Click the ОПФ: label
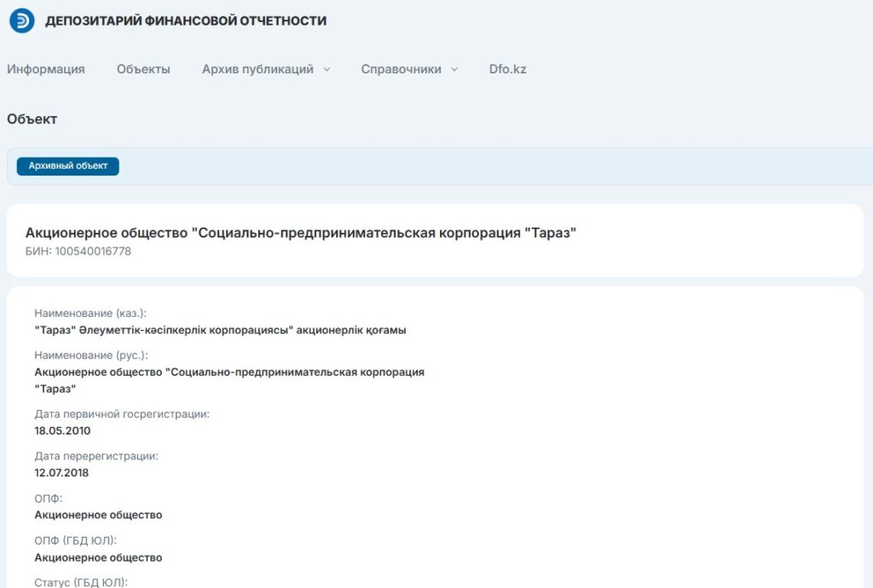This screenshot has width=873, height=588. point(49,498)
